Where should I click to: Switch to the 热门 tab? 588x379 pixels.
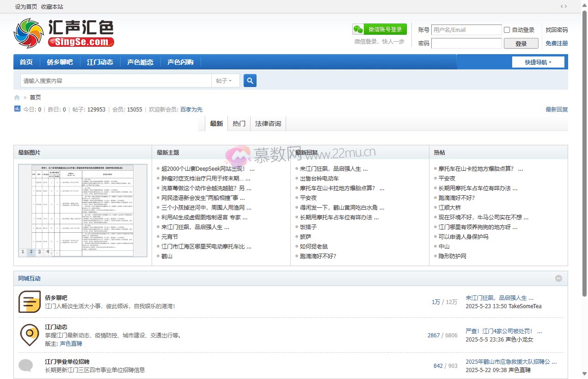tap(239, 123)
